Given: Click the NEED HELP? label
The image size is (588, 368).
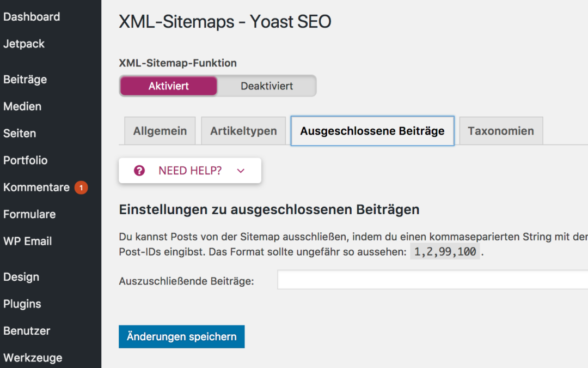Looking at the screenshot, I should click(x=190, y=171).
